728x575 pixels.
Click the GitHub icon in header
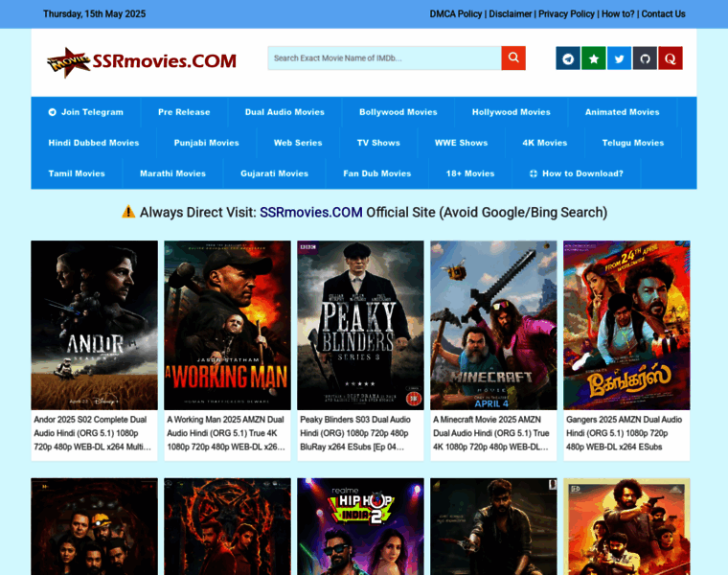coord(645,58)
